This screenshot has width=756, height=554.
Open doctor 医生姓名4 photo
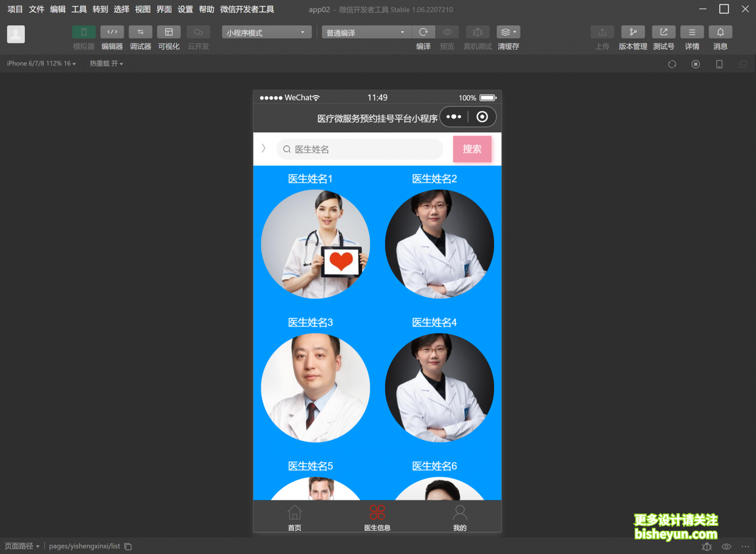[x=440, y=388]
